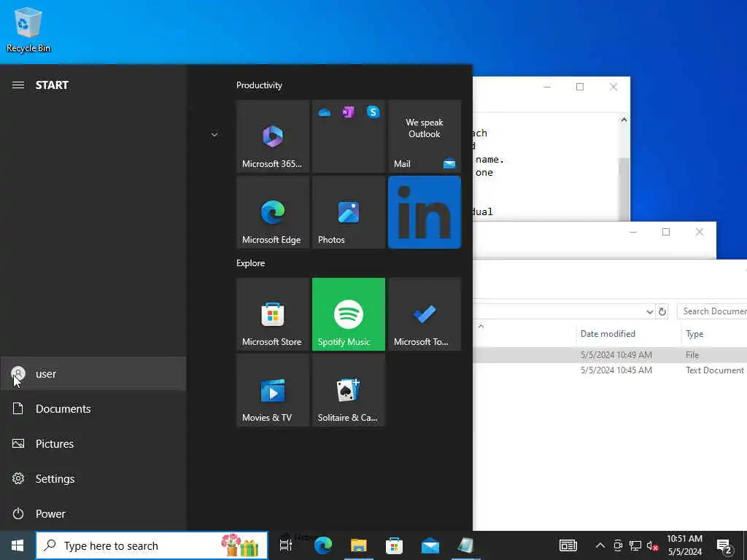Refresh the File Explorer folder
Screen dimensions: 747x560
tap(662, 312)
